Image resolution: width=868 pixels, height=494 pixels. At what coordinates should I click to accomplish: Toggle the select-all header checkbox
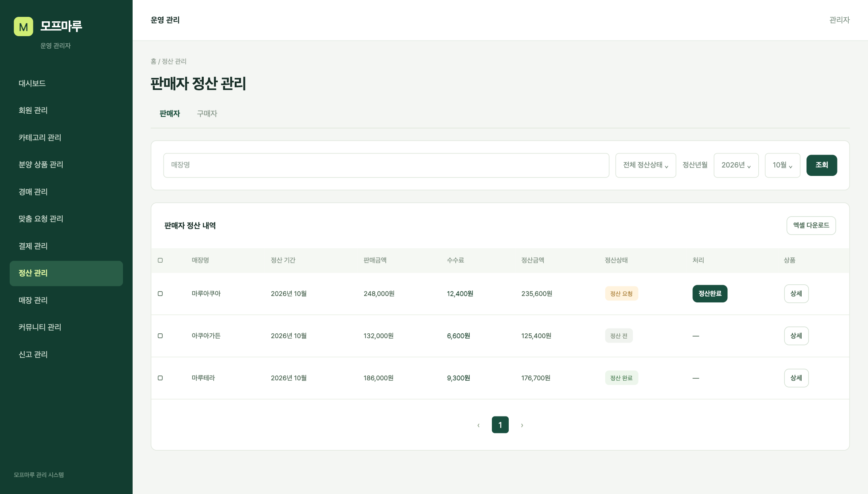click(x=160, y=260)
